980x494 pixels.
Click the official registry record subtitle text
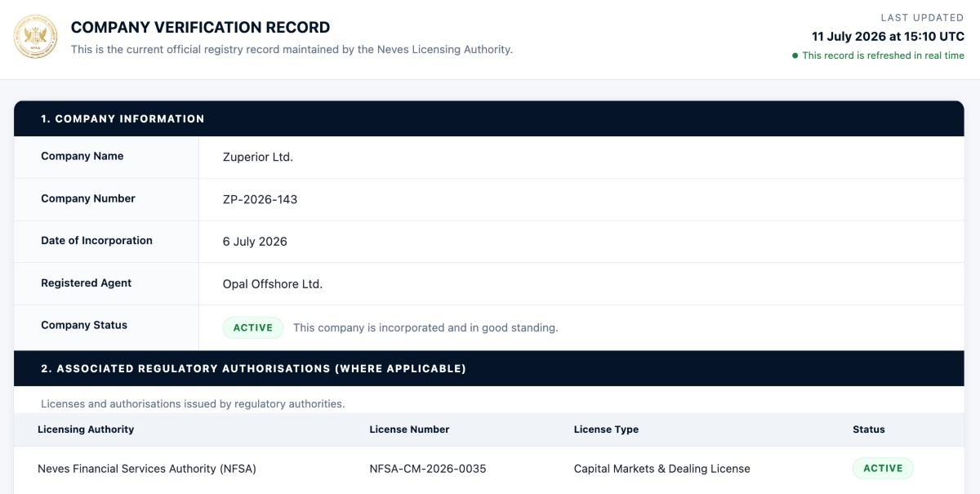(x=292, y=49)
